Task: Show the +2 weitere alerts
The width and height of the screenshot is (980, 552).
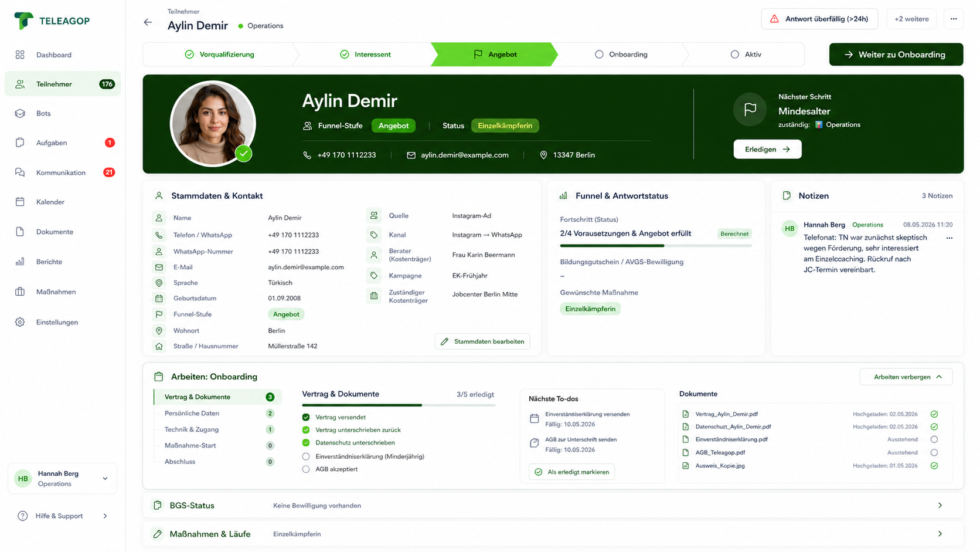Action: tap(911, 19)
